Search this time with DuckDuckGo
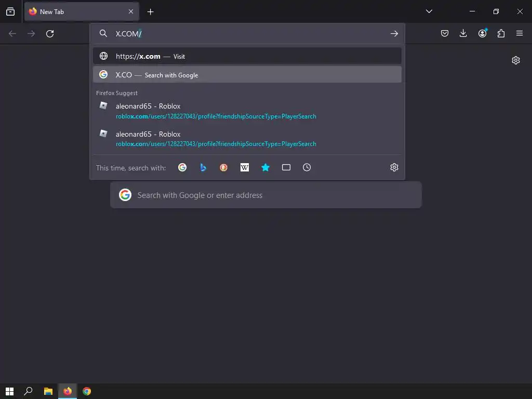The width and height of the screenshot is (532, 399). pyautogui.click(x=223, y=167)
